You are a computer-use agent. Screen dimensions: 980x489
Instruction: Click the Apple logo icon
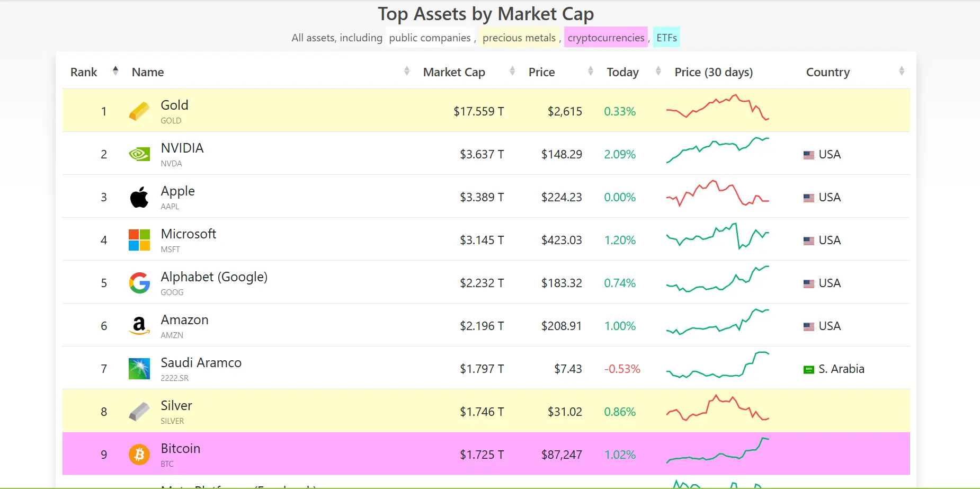[139, 197]
